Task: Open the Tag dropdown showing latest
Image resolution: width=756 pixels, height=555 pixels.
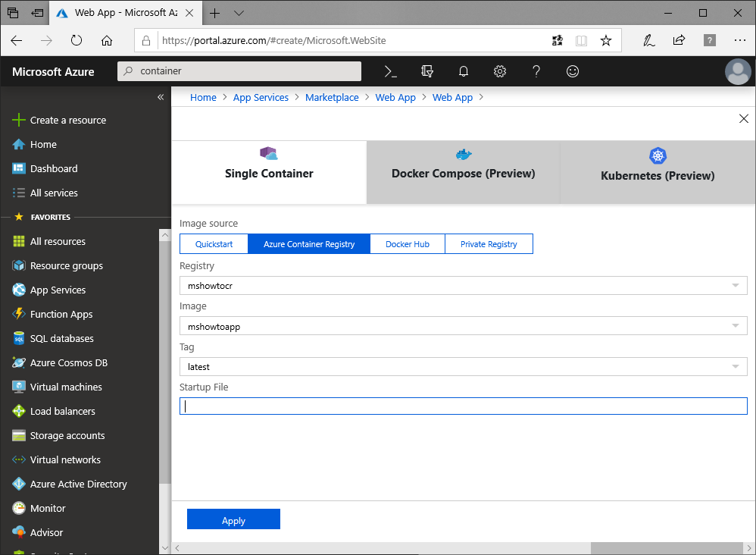Action: tap(463, 367)
